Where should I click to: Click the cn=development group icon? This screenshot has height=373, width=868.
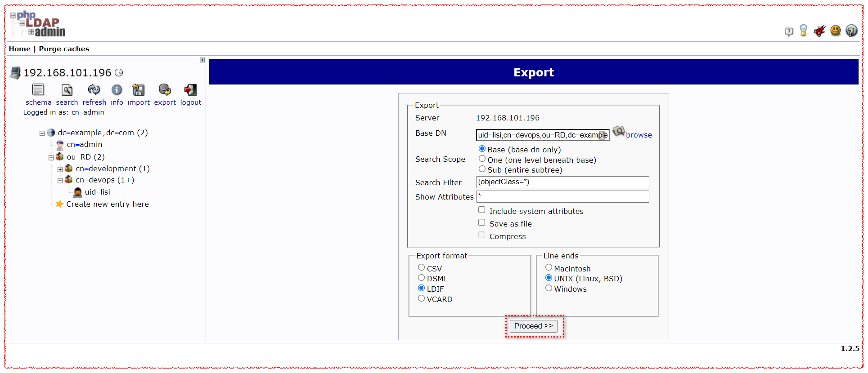(x=68, y=169)
